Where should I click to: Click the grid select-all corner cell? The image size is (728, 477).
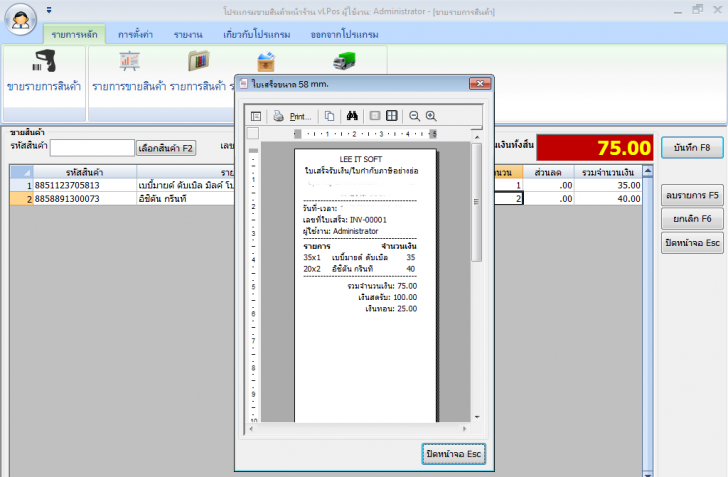pos(21,172)
